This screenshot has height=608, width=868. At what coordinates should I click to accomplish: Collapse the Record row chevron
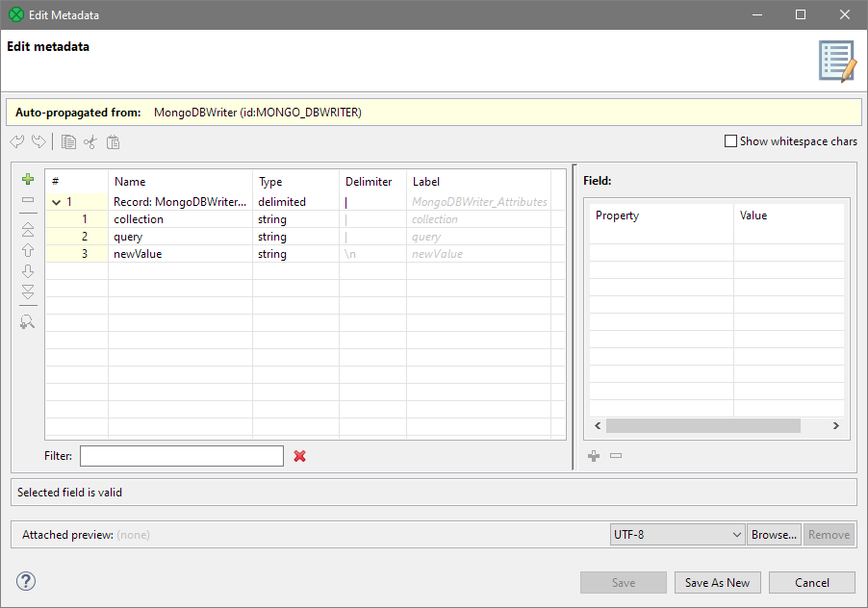[x=56, y=202]
